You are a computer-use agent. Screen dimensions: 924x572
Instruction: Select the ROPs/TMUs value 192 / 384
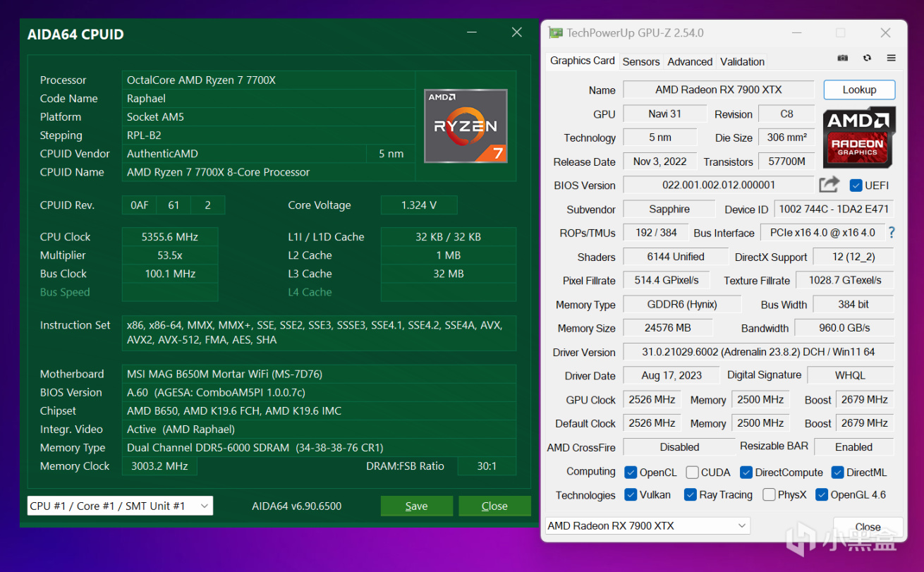(655, 233)
